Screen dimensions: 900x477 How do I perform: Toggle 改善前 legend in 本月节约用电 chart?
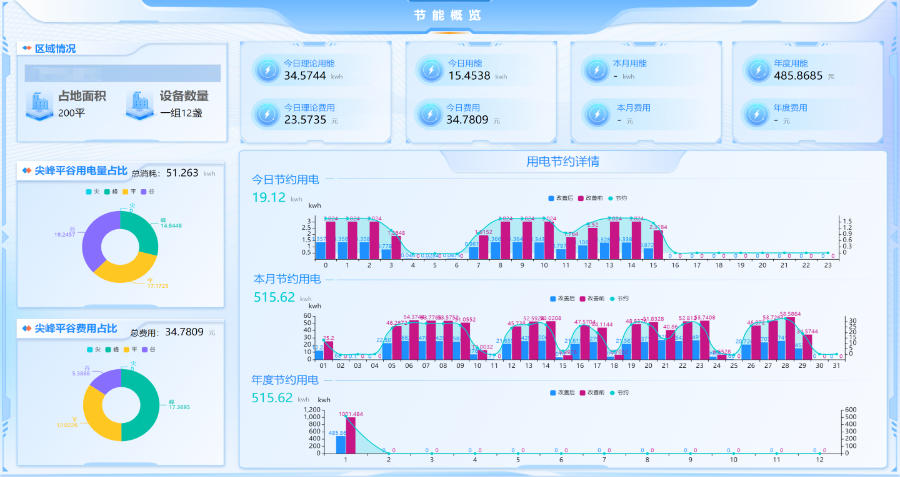(x=590, y=298)
